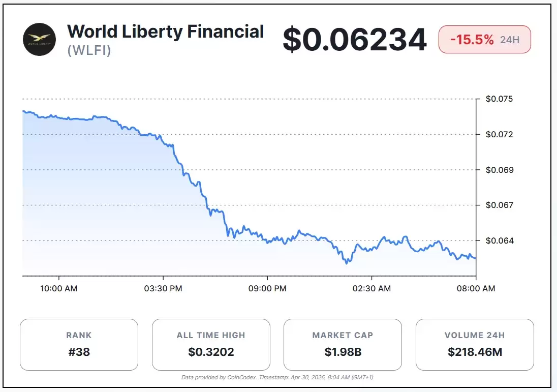Click the (WLFI) ticker symbol
Image resolution: width=557 pixels, height=392 pixels.
click(89, 51)
